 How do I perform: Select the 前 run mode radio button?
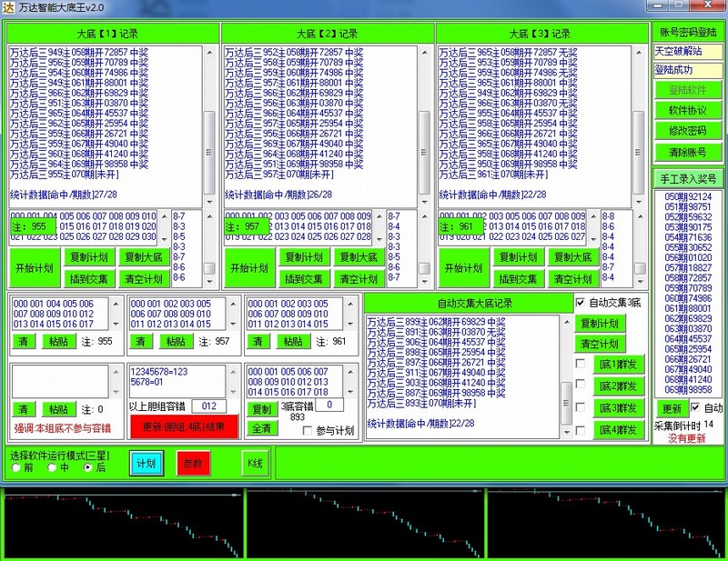tap(15, 467)
